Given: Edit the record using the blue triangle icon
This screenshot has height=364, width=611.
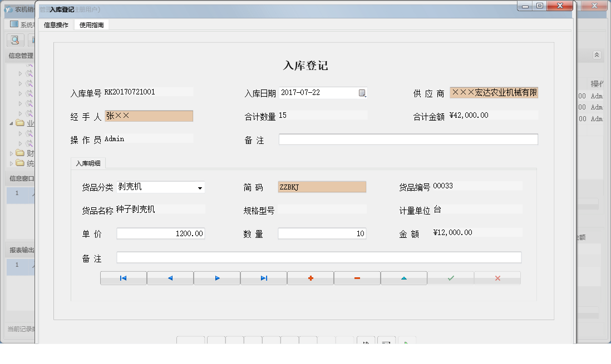Looking at the screenshot, I should 404,278.
